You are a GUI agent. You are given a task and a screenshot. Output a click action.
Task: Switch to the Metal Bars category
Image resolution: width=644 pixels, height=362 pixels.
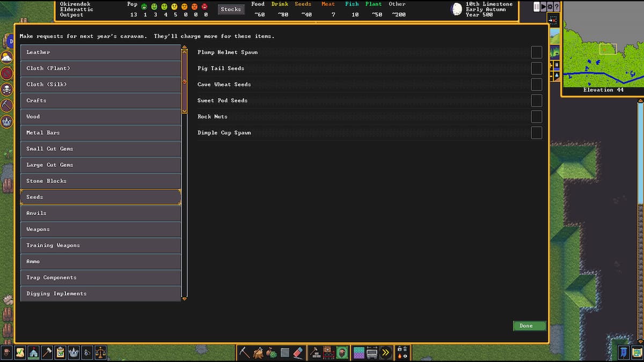100,132
